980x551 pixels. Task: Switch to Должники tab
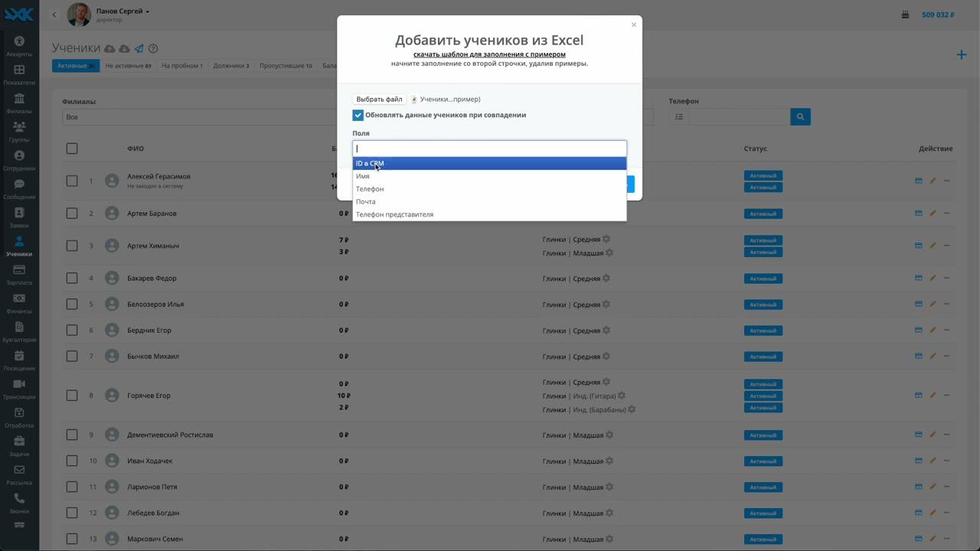click(x=231, y=66)
